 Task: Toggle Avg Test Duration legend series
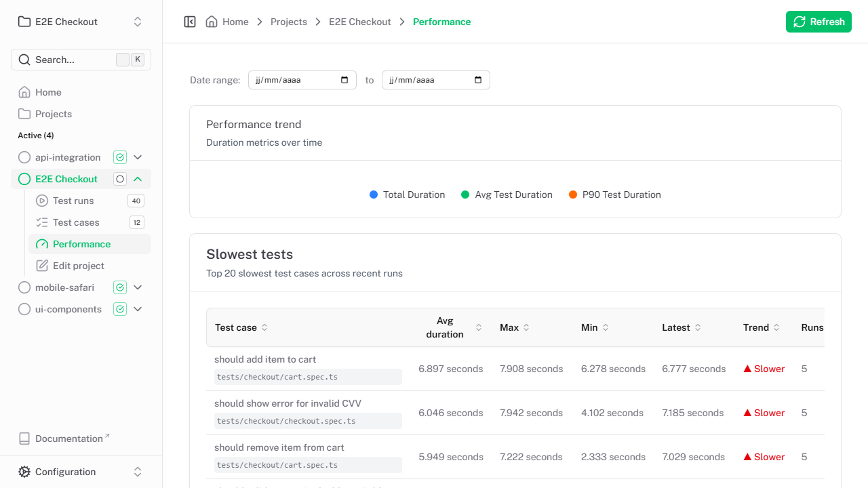point(507,195)
